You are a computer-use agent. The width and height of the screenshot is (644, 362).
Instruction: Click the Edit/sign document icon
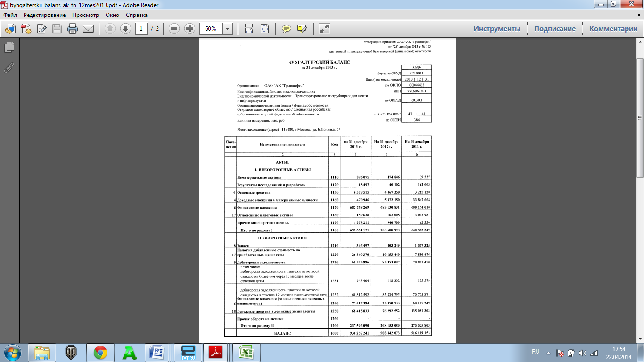(x=42, y=29)
